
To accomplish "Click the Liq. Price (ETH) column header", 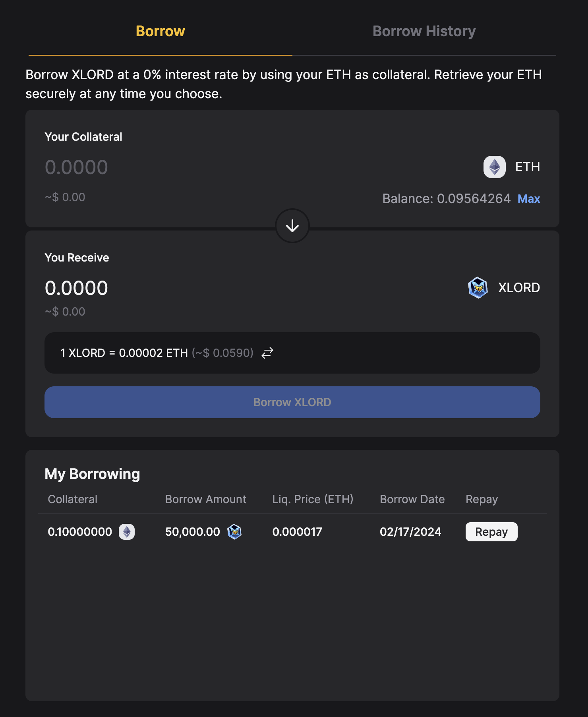I will (313, 499).
